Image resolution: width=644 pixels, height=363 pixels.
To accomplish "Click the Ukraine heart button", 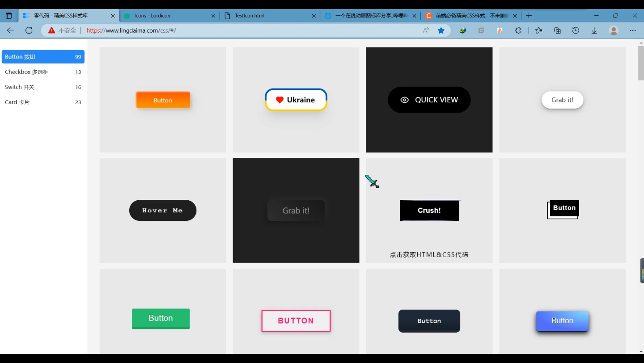I will 296,100.
